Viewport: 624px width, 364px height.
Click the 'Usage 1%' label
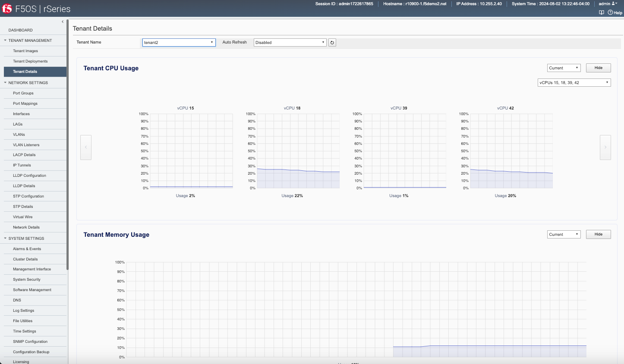pyautogui.click(x=399, y=196)
